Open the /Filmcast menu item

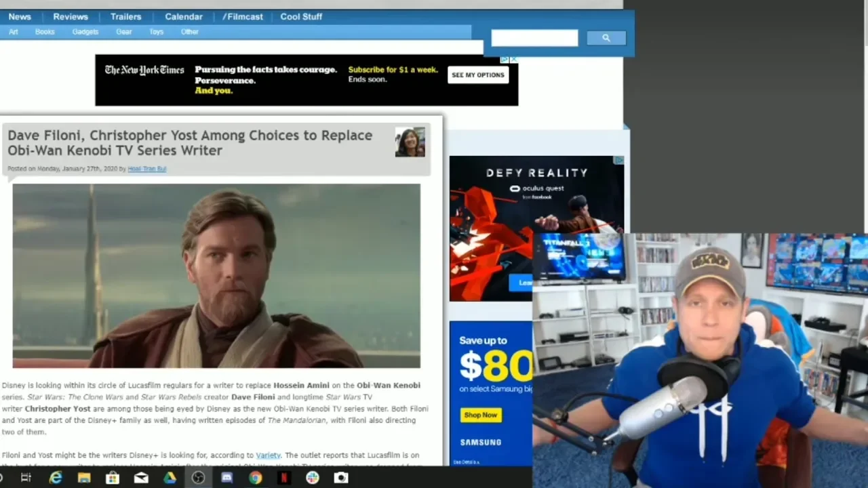tap(242, 16)
